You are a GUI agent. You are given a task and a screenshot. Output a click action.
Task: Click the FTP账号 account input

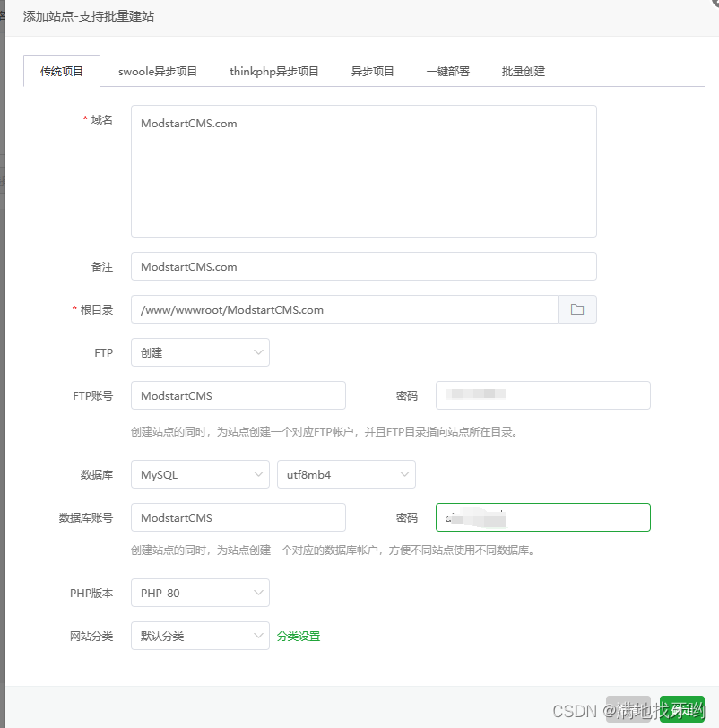tap(238, 395)
